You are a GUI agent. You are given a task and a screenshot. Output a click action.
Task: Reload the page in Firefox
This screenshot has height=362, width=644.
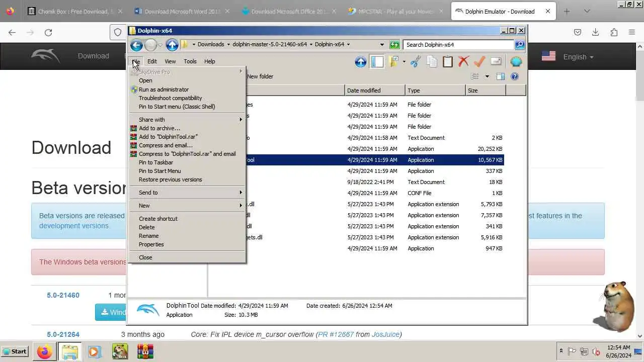coord(48,32)
